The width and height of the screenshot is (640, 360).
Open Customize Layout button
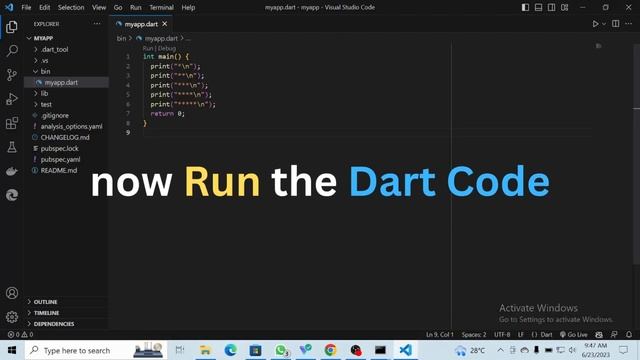(564, 7)
